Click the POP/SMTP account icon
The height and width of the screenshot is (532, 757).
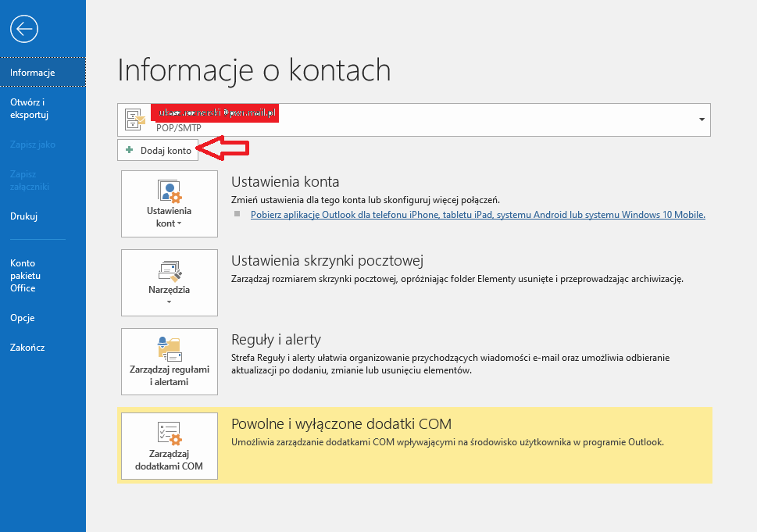point(134,120)
